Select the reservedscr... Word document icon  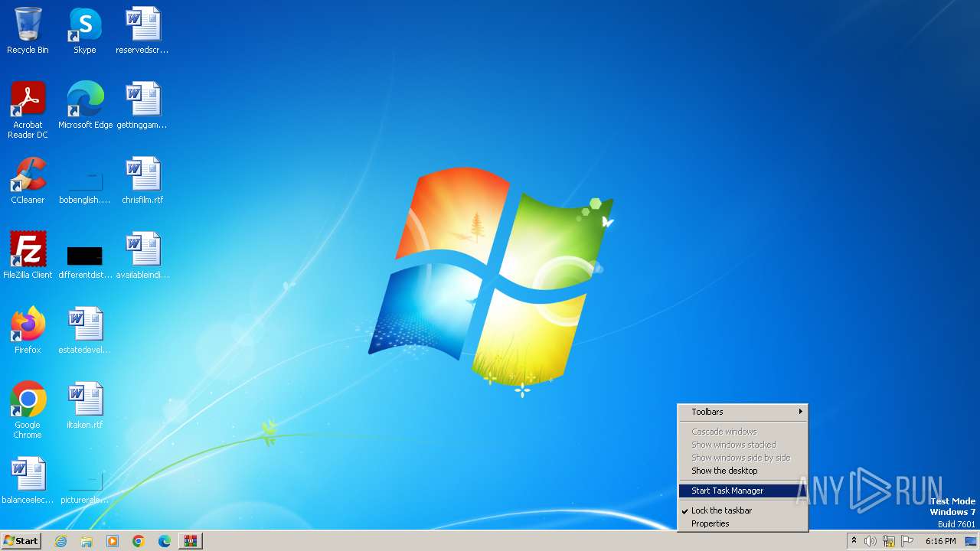pyautogui.click(x=142, y=31)
